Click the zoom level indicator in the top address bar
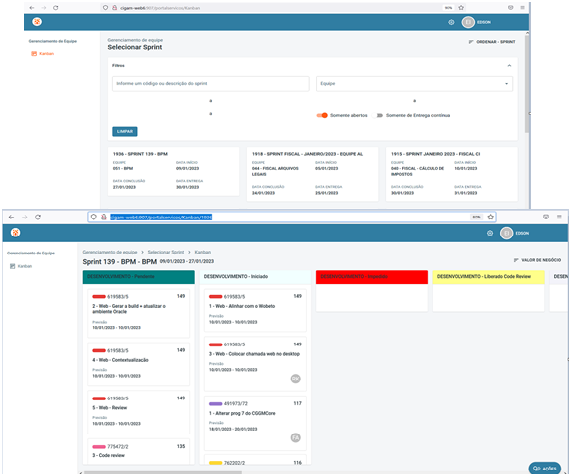The height and width of the screenshot is (474, 571). tap(448, 8)
